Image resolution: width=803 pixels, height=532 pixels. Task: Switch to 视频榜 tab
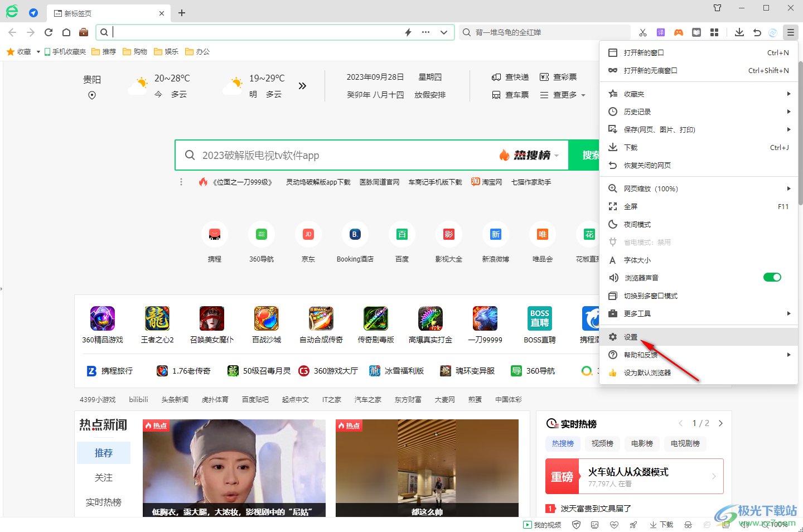tap(602, 443)
